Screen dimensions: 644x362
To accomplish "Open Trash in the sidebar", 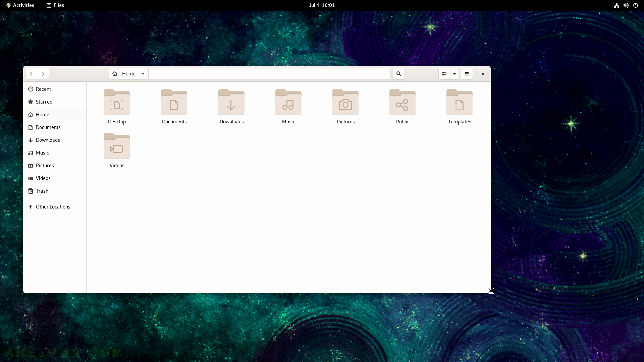I will 55,191.
